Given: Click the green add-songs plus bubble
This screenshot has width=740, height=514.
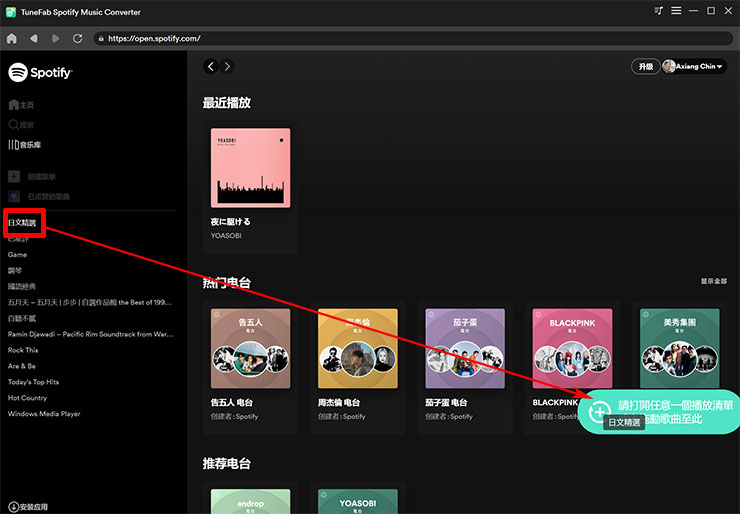Looking at the screenshot, I should (600, 411).
